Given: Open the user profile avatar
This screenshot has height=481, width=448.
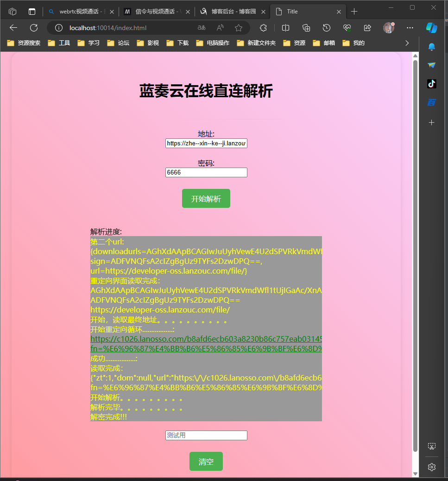Looking at the screenshot, I should (389, 28).
